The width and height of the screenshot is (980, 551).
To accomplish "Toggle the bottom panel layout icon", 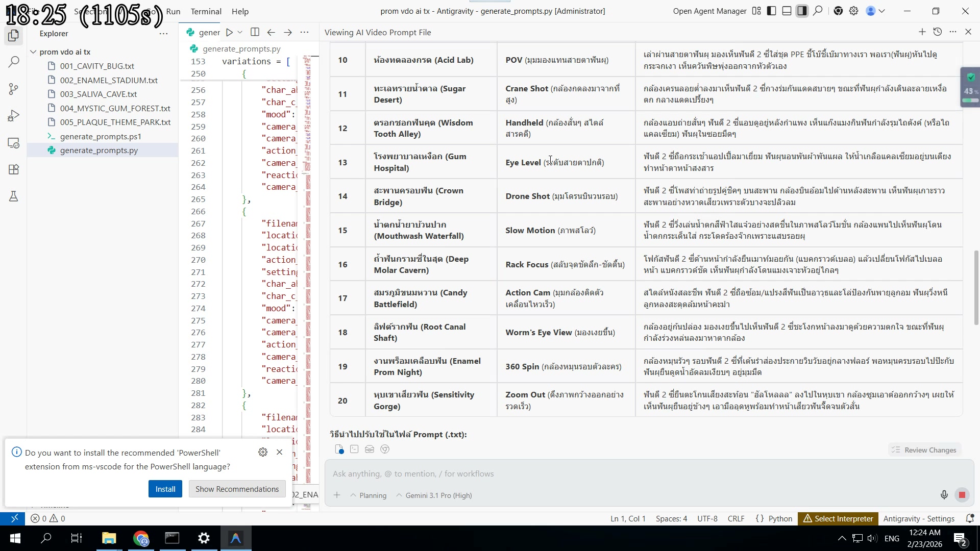I will (x=787, y=11).
